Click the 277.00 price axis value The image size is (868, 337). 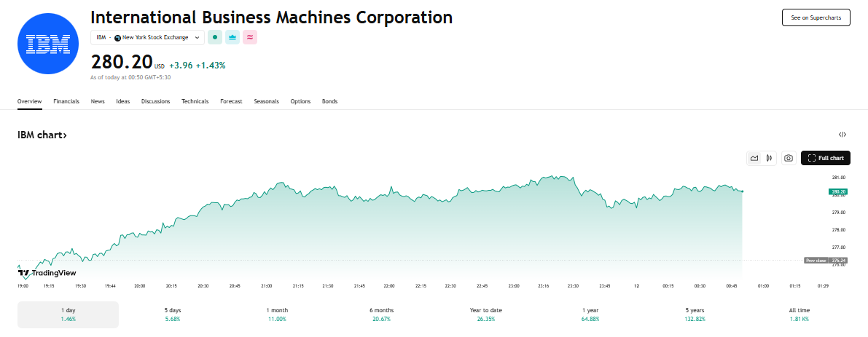click(x=838, y=247)
